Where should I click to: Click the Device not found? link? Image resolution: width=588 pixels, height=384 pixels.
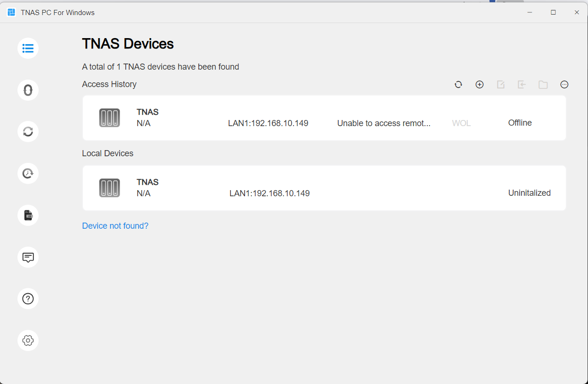115,226
